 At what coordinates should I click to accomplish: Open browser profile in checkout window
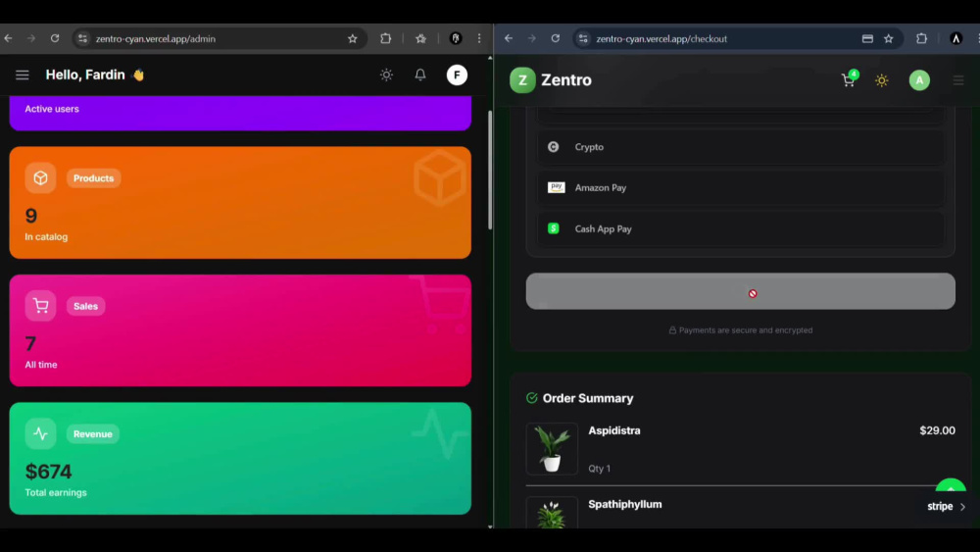point(956,39)
